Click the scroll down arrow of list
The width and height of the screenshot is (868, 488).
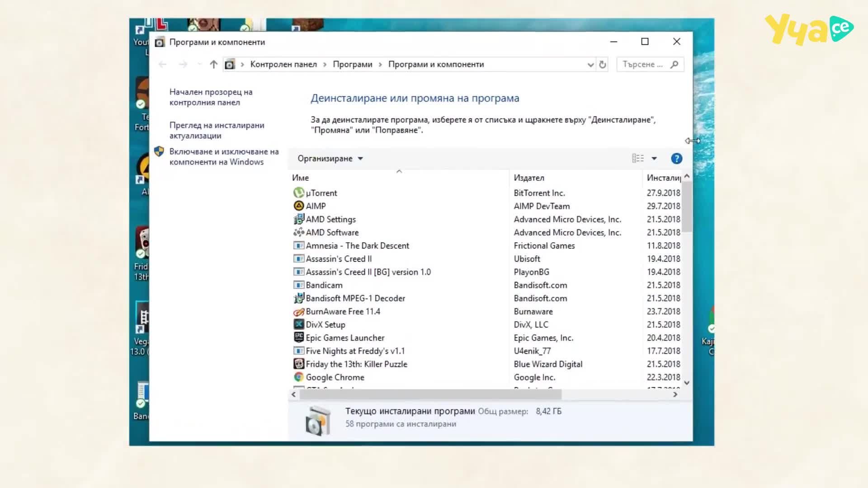tap(687, 383)
